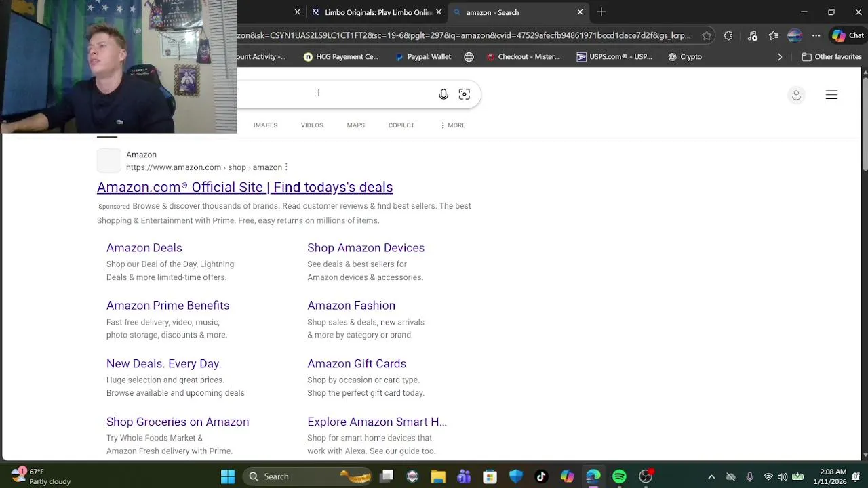Open browser extensions puzzle icon
The image size is (868, 488).
coord(728,35)
